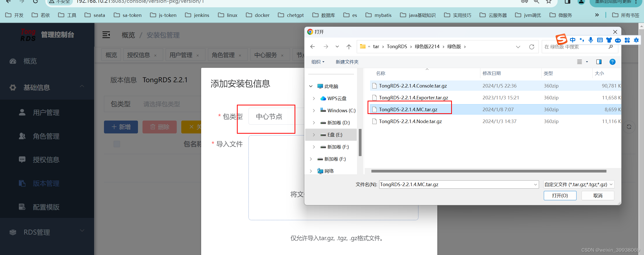Image resolution: width=644 pixels, height=255 pixels.
Task: Click the 授权信息 chat bubble icon
Action: [22, 160]
